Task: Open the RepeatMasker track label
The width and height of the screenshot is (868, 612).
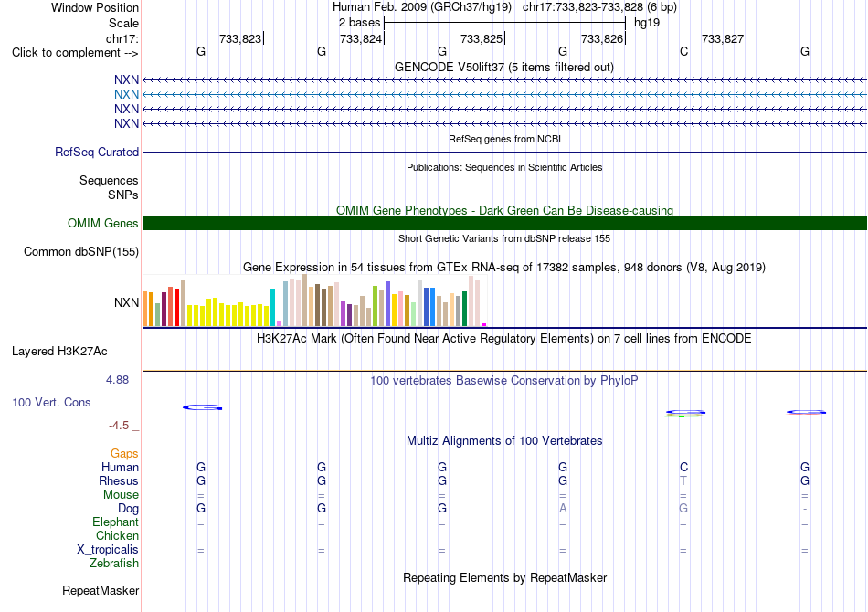Action: pos(101,590)
